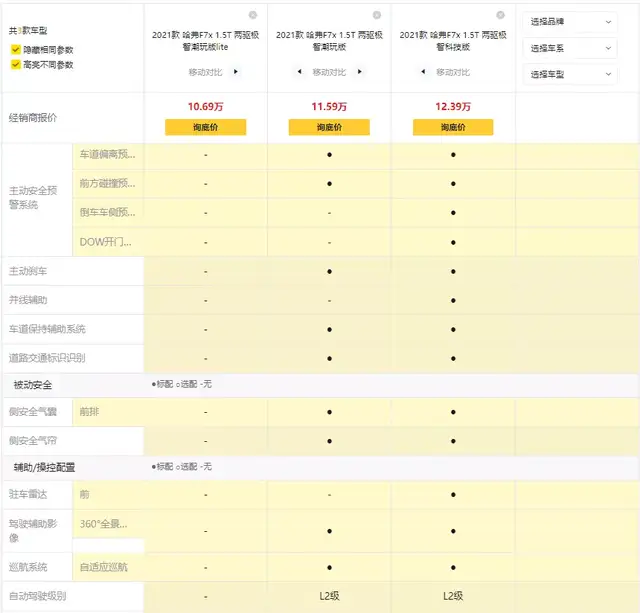Click the 辅助/操控配置 section header

(44, 467)
